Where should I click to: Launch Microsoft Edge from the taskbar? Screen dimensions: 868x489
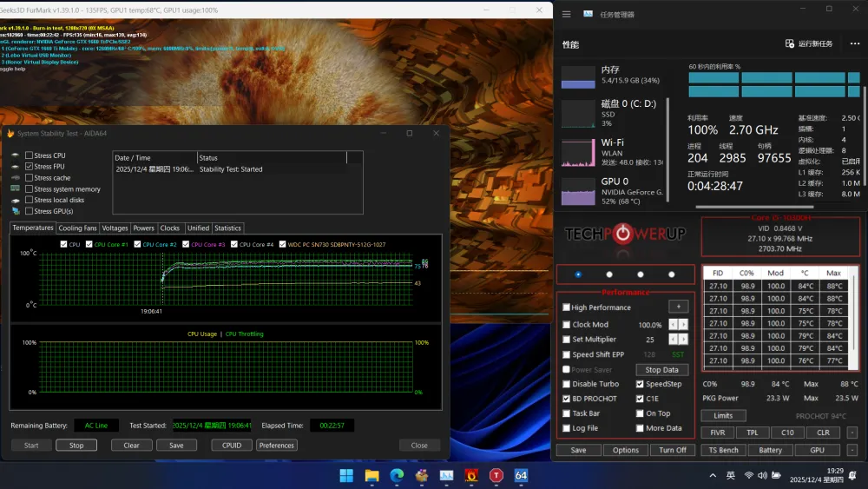(397, 475)
